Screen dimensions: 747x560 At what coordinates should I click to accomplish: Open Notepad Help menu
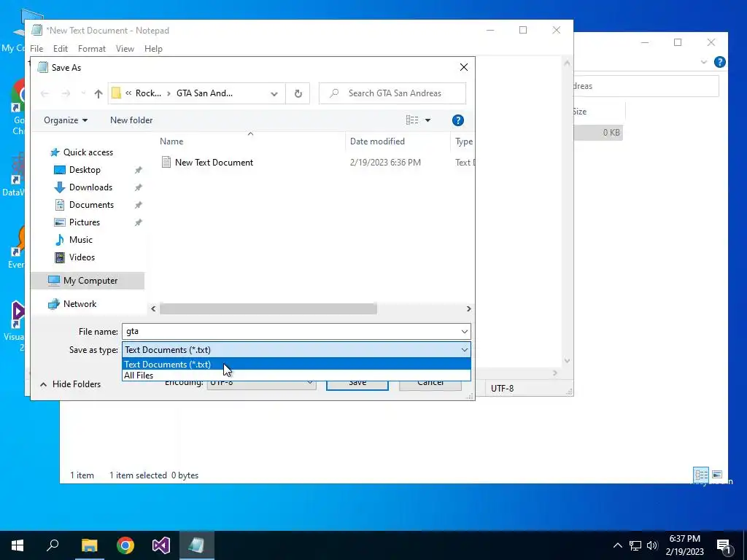153,49
